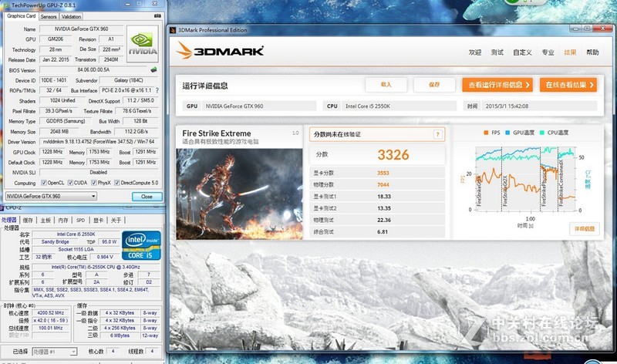
Task: Click the BIOS Version 84.06.0D.00.5A field
Action: point(93,70)
